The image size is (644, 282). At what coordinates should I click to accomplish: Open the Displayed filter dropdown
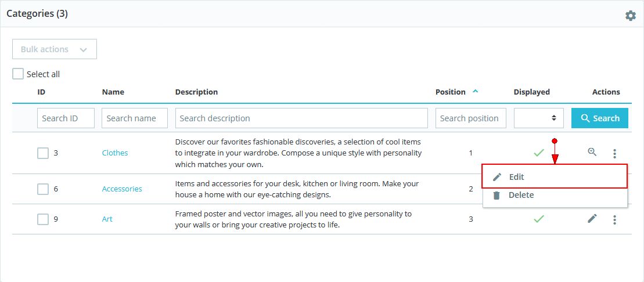pos(539,118)
